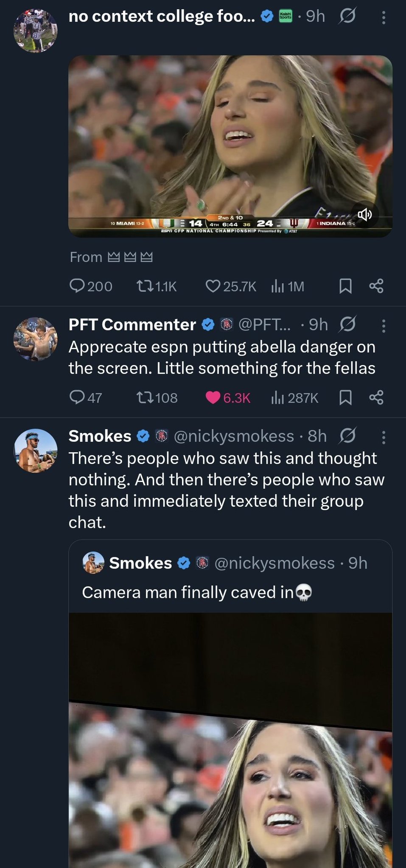Open the @nickysmokess profile handle link
This screenshot has width=406, height=868.
click(x=234, y=436)
